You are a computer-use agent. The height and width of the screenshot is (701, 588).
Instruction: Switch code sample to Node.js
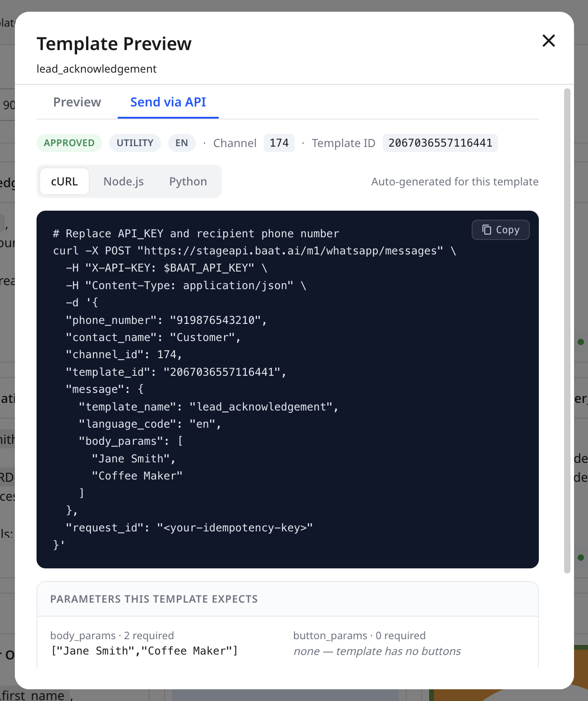click(x=124, y=181)
